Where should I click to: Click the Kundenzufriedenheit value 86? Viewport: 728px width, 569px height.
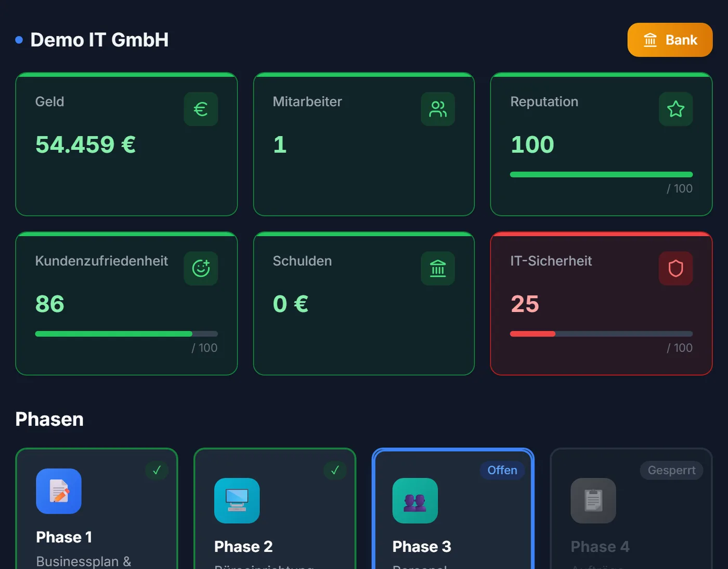tap(50, 304)
